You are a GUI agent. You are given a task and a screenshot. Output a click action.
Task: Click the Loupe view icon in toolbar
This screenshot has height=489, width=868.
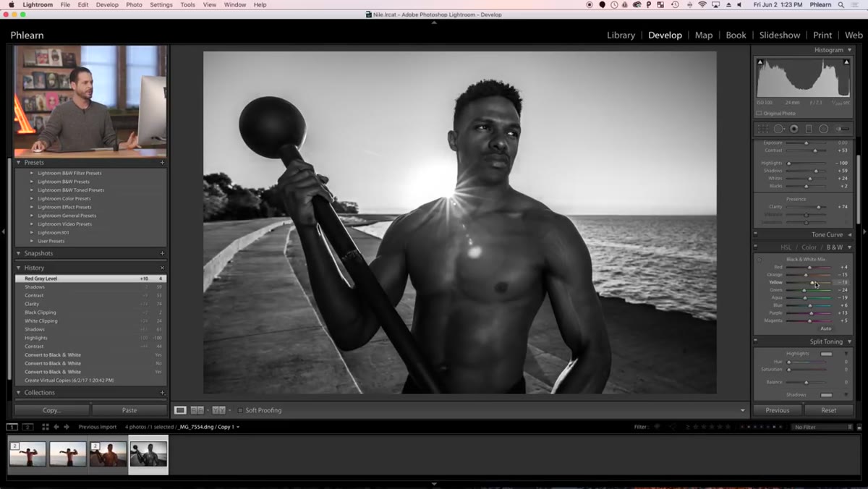(x=180, y=410)
